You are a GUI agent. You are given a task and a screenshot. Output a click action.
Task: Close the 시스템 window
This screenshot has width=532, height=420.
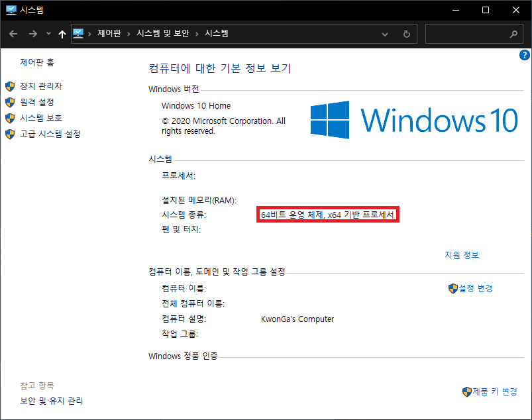click(x=515, y=10)
